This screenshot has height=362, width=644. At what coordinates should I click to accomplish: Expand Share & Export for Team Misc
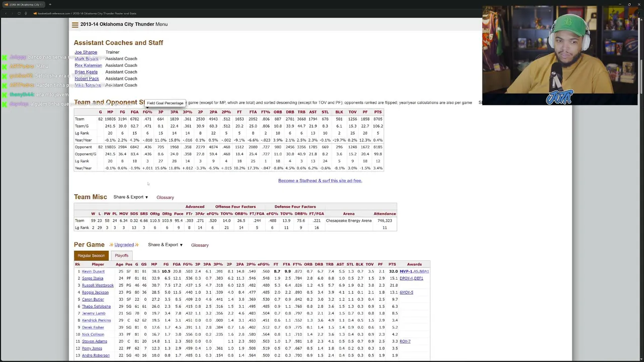(131, 197)
